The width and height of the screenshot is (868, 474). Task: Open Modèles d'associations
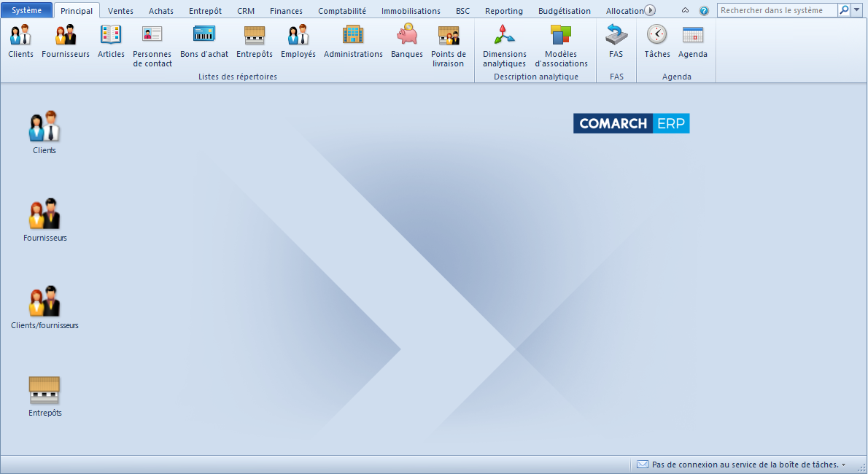coord(561,46)
